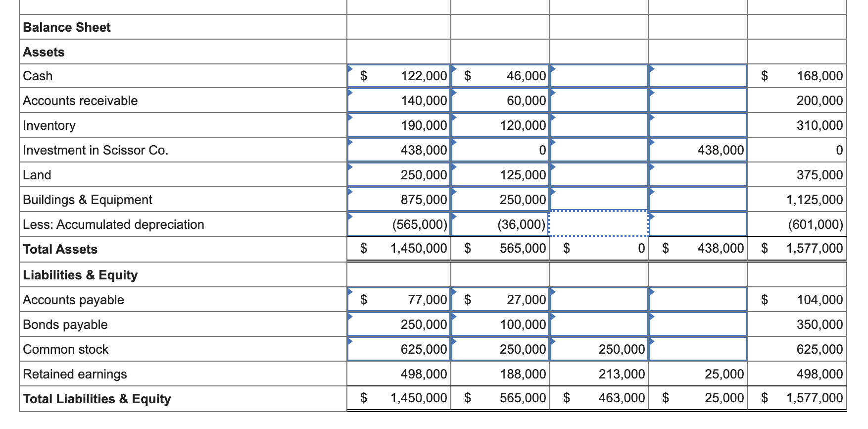Select Inventory 190,000 cell

coord(399,125)
